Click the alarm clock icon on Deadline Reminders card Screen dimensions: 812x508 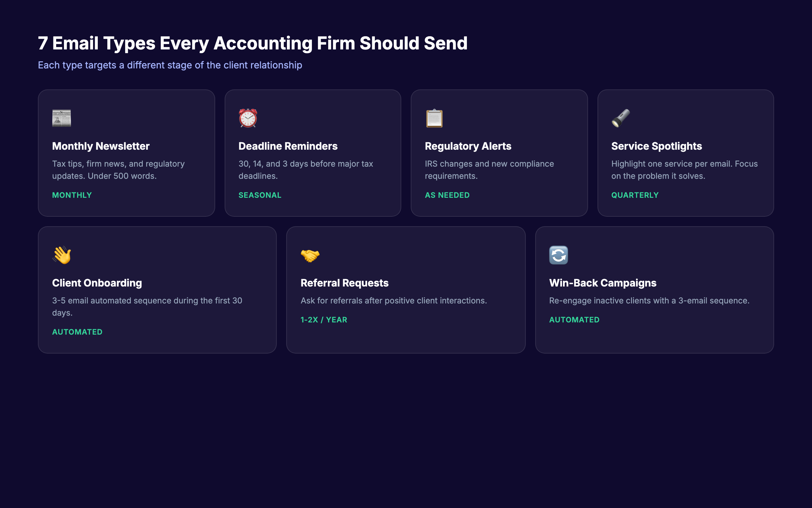tap(247, 118)
